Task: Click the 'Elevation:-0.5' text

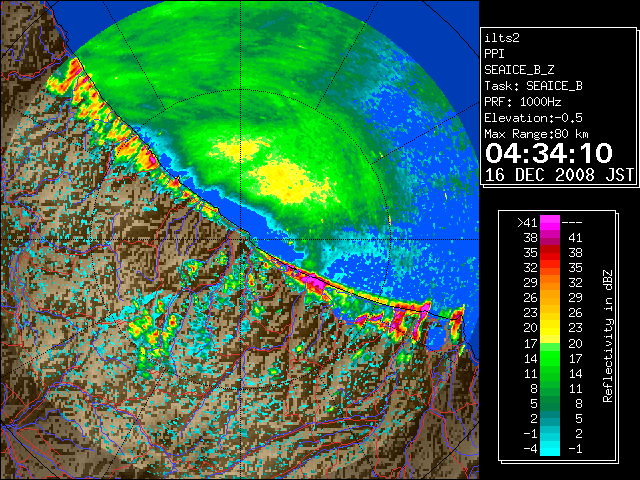Action: tap(533, 118)
